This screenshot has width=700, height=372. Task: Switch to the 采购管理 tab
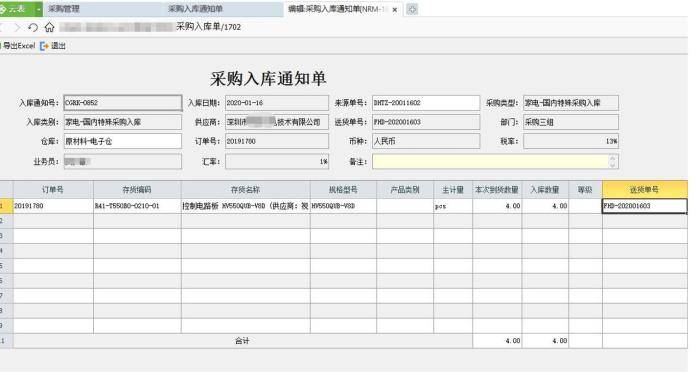(x=64, y=8)
